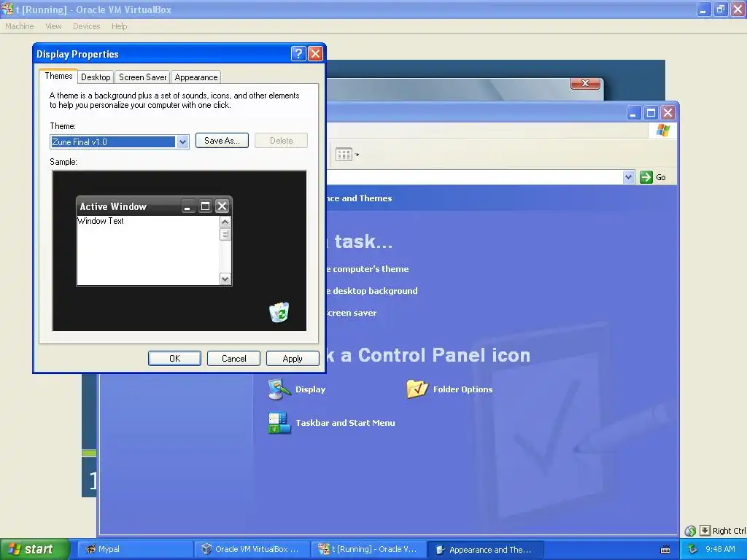
Task: Click Cancel in Display Properties
Action: pyautogui.click(x=233, y=359)
